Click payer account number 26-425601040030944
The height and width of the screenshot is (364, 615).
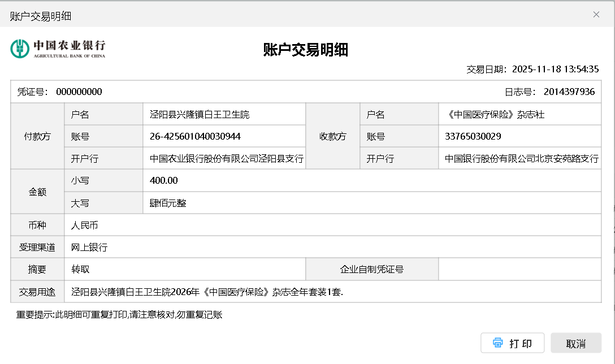195,137
